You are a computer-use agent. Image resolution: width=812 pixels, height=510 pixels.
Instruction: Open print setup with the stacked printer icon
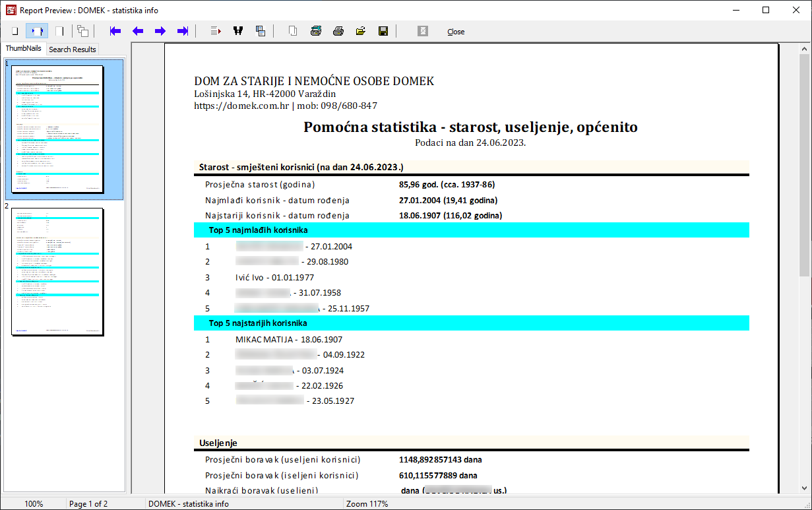(316, 31)
